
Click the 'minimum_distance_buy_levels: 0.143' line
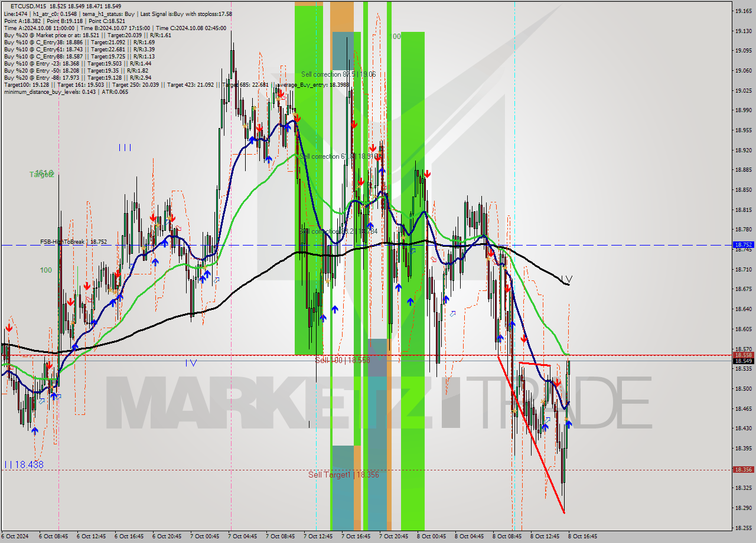pyautogui.click(x=66, y=91)
